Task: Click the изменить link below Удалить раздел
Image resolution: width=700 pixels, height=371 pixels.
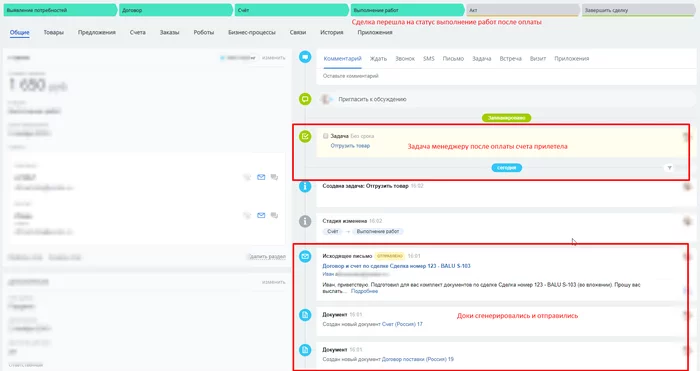Action: 273,282
